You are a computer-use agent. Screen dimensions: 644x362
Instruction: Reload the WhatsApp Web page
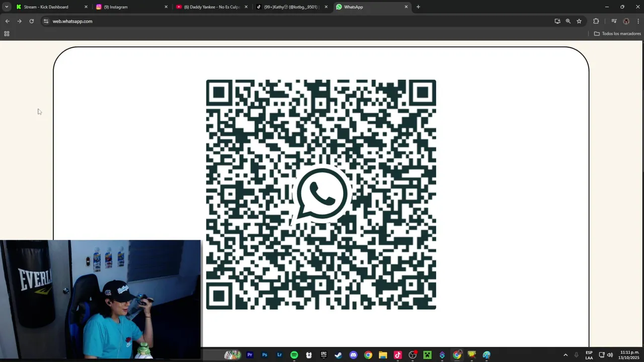click(31, 21)
